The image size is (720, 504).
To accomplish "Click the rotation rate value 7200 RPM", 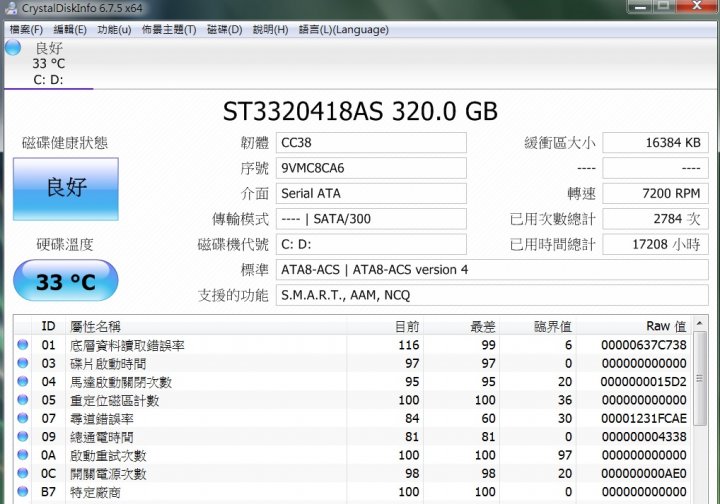I will tap(655, 194).
